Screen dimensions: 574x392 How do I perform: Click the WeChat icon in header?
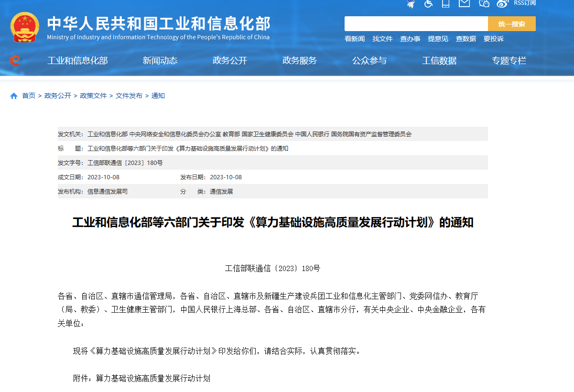(x=484, y=3)
